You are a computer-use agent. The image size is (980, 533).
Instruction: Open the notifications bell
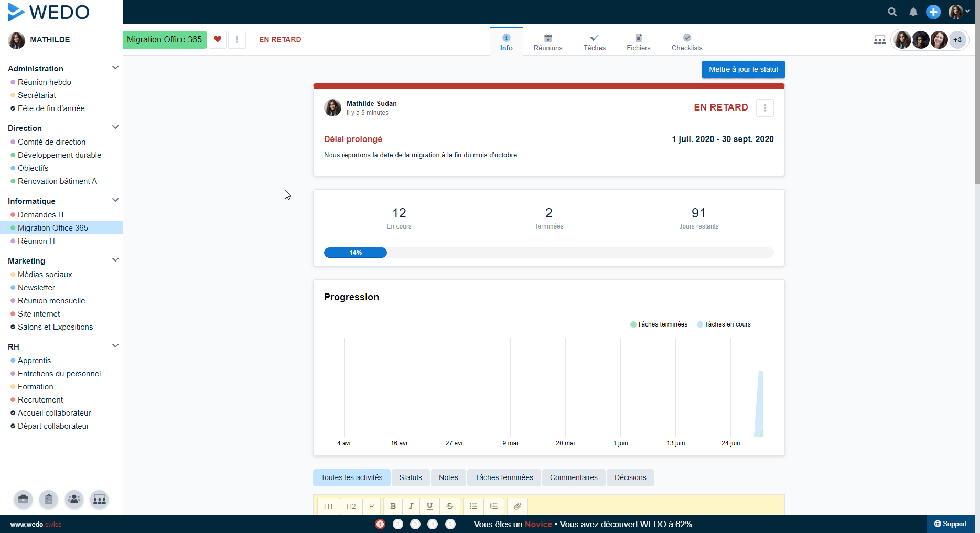pos(913,12)
